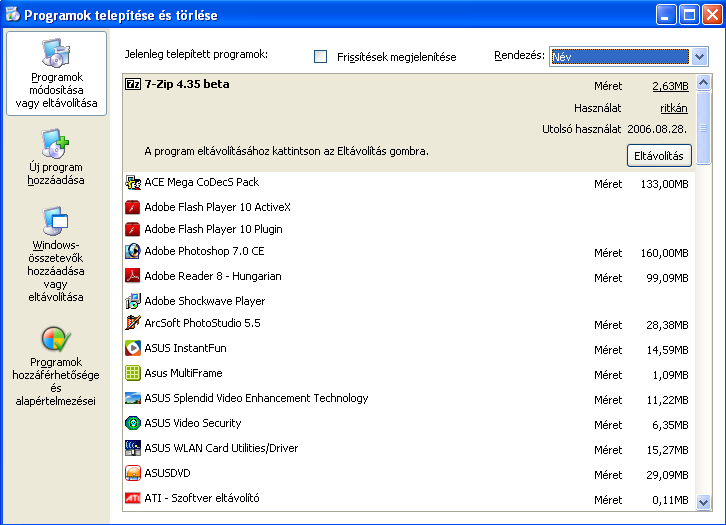
Task: Select ACE Mega CoDecS Pack row text
Action: click(x=201, y=182)
